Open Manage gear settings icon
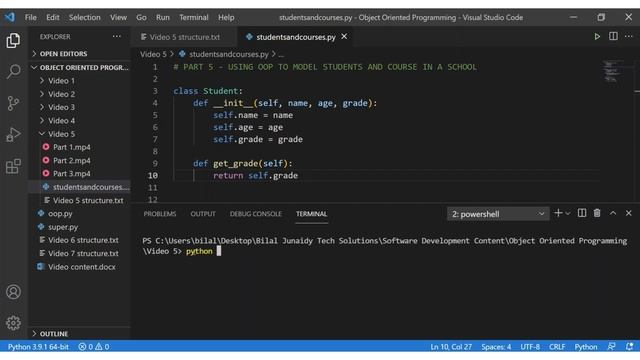640x360 pixels. tap(13, 323)
